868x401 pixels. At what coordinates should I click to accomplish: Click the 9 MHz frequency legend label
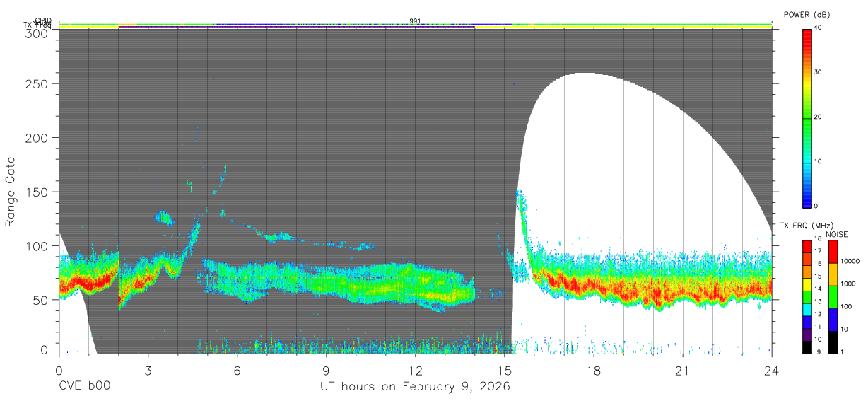coord(817,351)
